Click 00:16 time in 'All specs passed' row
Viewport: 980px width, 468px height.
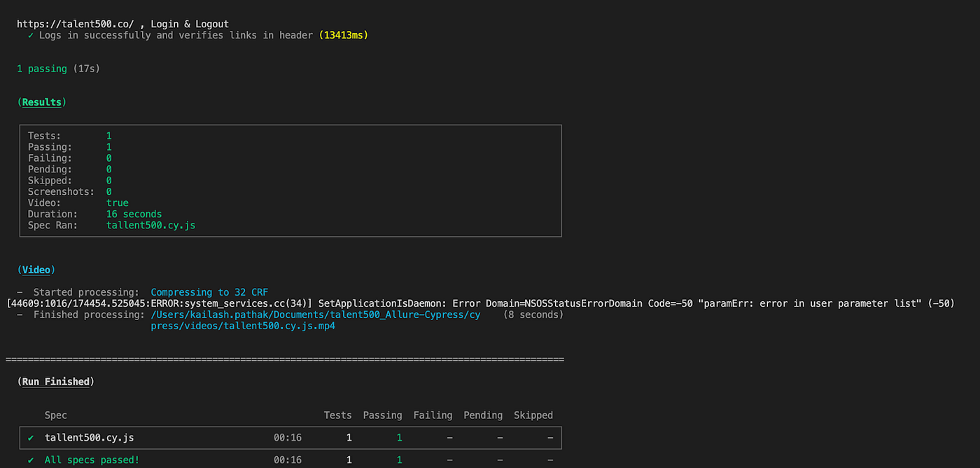point(288,460)
